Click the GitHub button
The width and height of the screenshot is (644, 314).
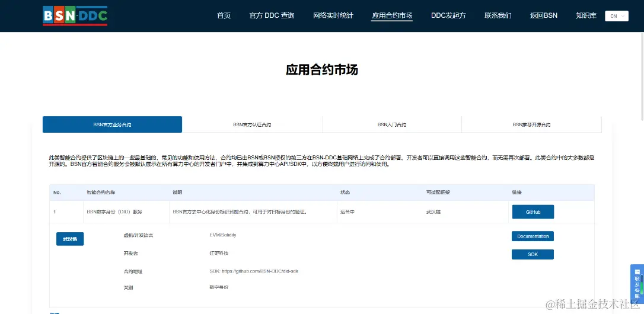(533, 212)
